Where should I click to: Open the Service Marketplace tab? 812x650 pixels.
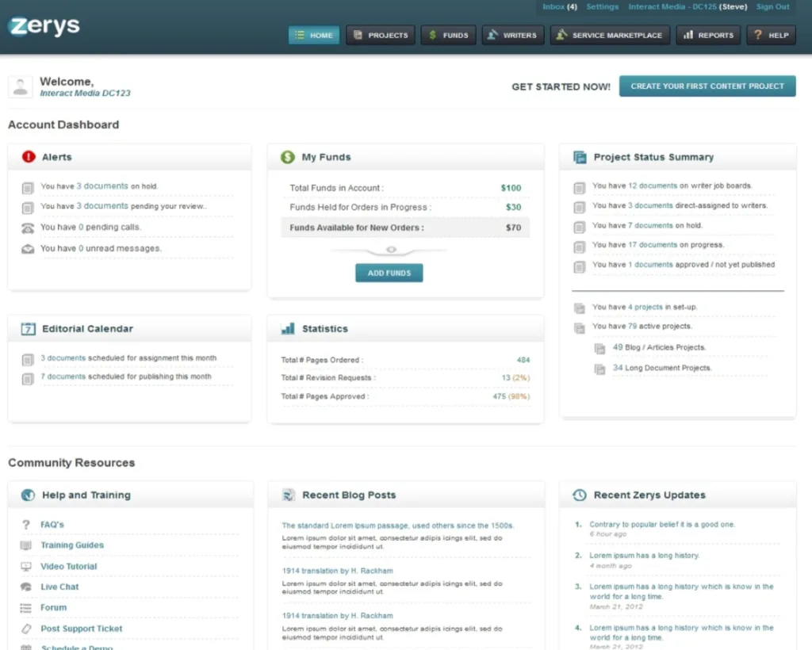[610, 35]
